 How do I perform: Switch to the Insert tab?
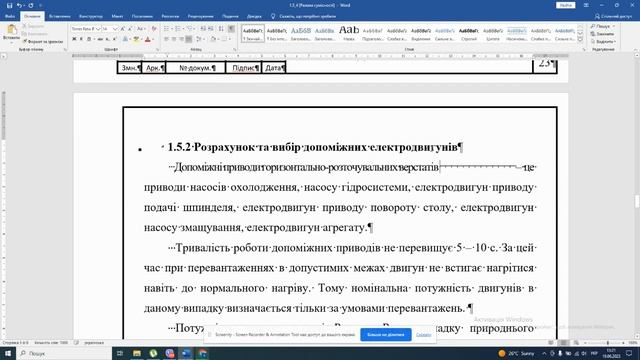(60, 16)
